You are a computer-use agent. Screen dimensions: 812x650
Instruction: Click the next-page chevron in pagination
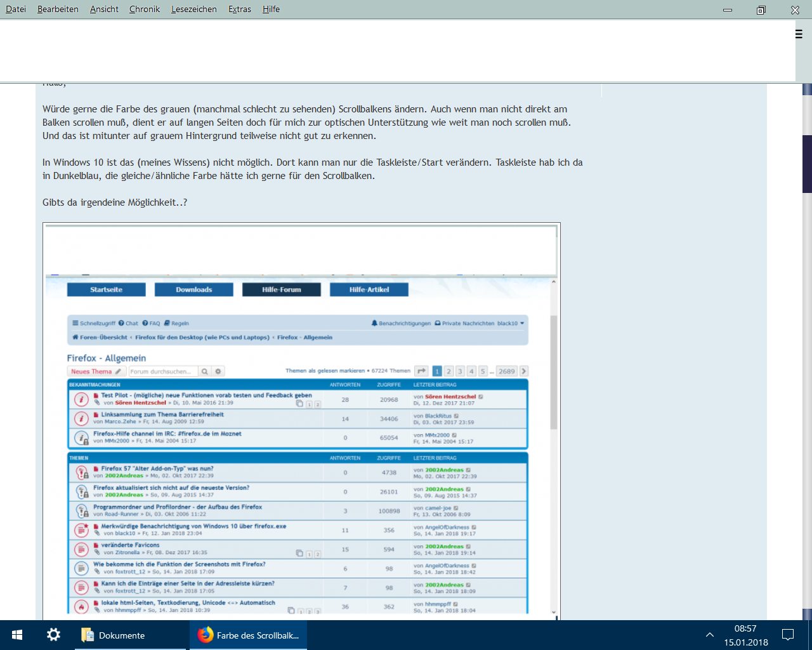[523, 371]
